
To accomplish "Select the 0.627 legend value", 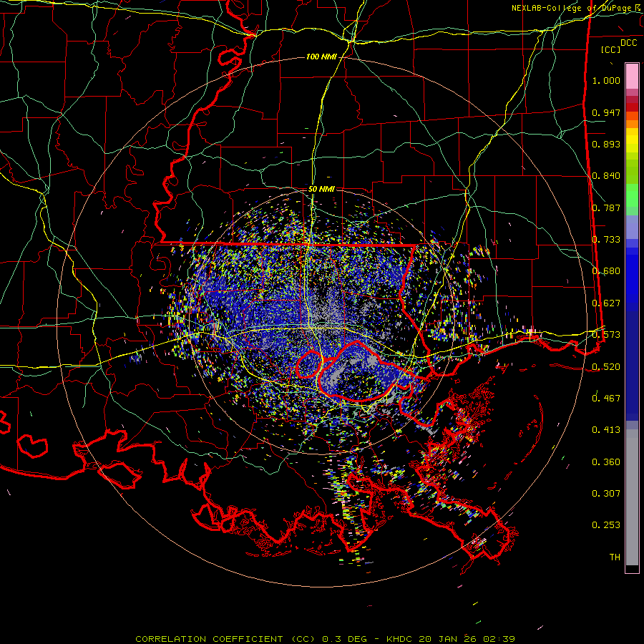I will click(606, 303).
